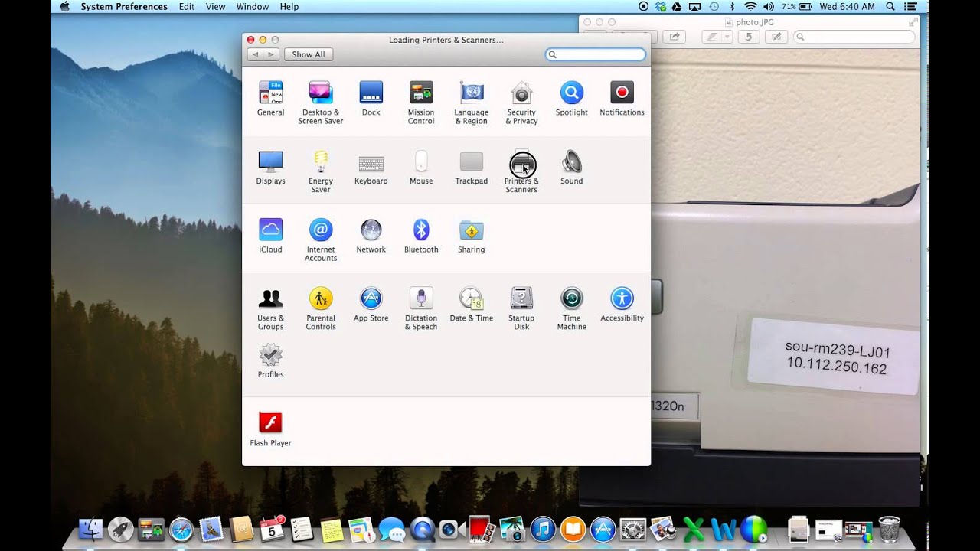This screenshot has width=980, height=551.
Task: Open the App Store preferences pane
Action: [371, 305]
